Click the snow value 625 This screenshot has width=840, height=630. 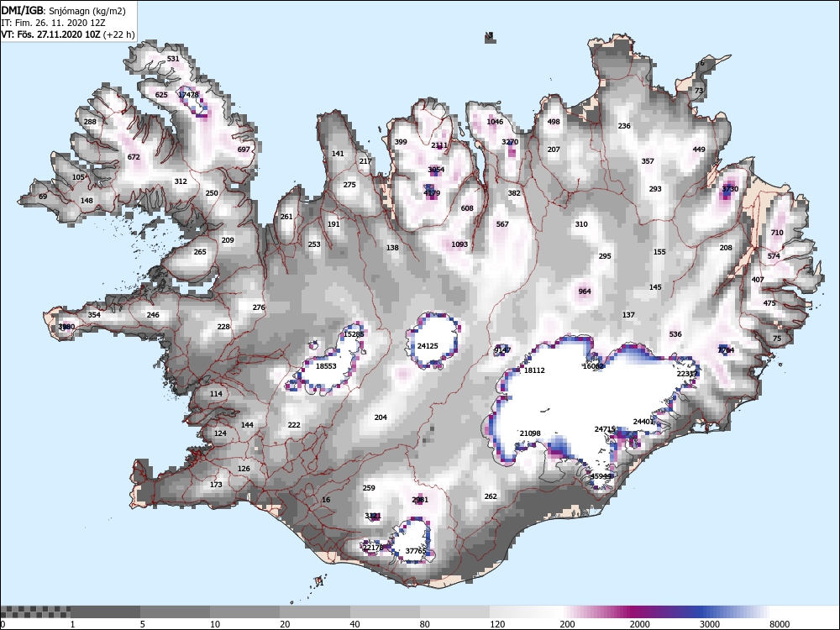[161, 95]
